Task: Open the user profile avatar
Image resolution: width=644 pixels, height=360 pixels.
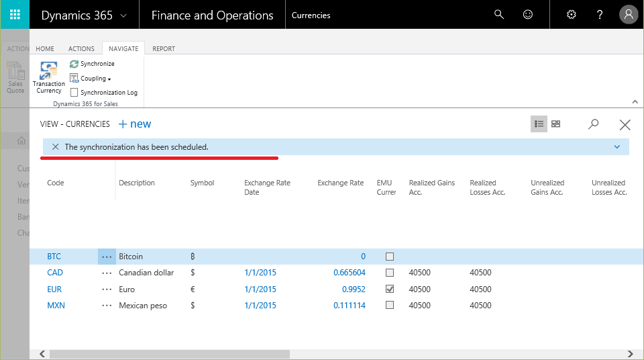Action: point(629,15)
